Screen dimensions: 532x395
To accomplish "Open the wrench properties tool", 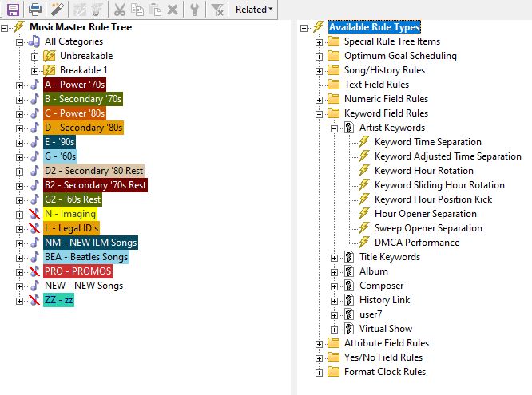I will 194,10.
